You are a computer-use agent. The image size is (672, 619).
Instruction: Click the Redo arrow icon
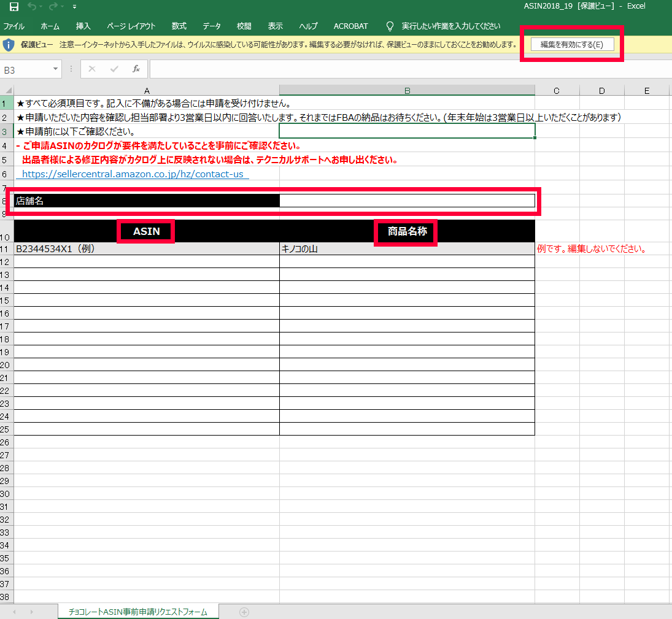click(53, 7)
